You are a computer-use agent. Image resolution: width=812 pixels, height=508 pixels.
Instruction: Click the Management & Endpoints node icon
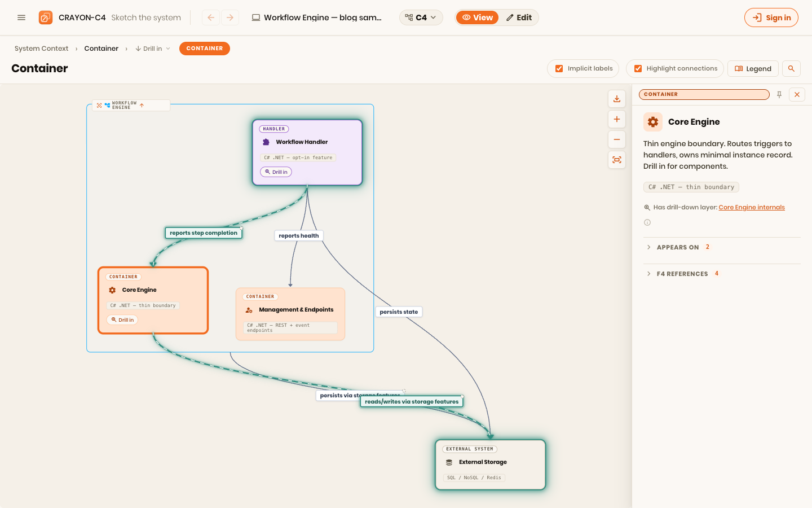(x=249, y=310)
